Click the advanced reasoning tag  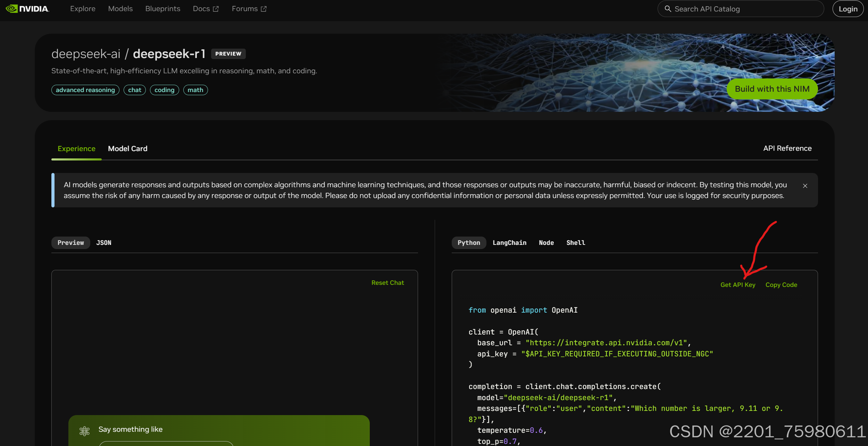pos(85,90)
